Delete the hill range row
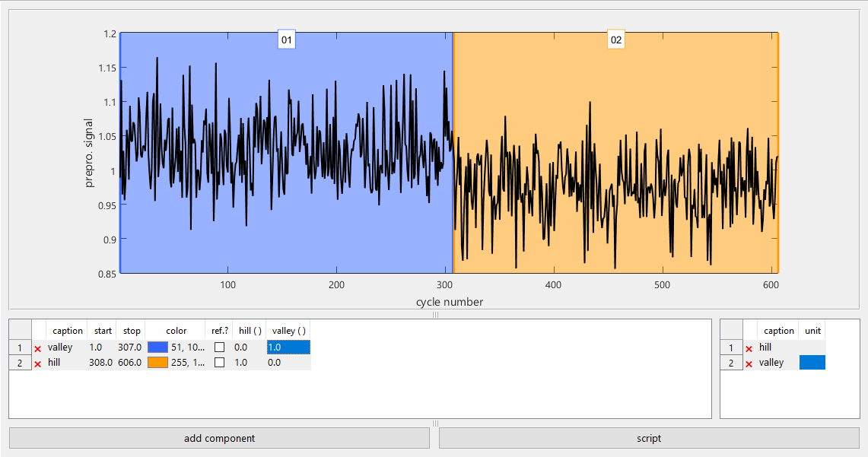Viewport: 868px width, 457px height. click(38, 364)
